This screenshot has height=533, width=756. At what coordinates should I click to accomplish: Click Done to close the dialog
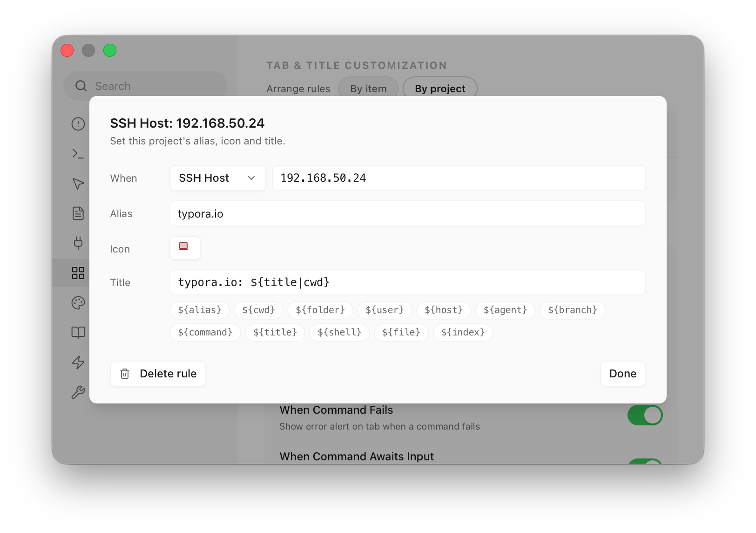coord(623,374)
